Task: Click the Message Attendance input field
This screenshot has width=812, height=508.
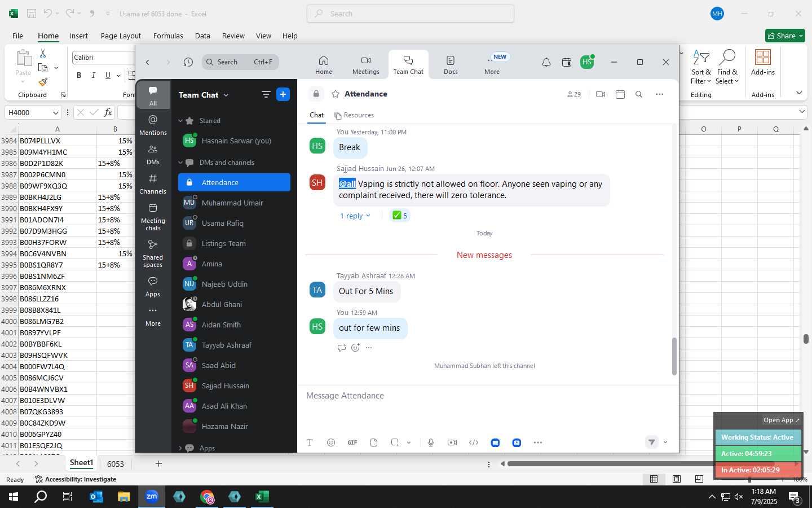Action: [x=487, y=396]
